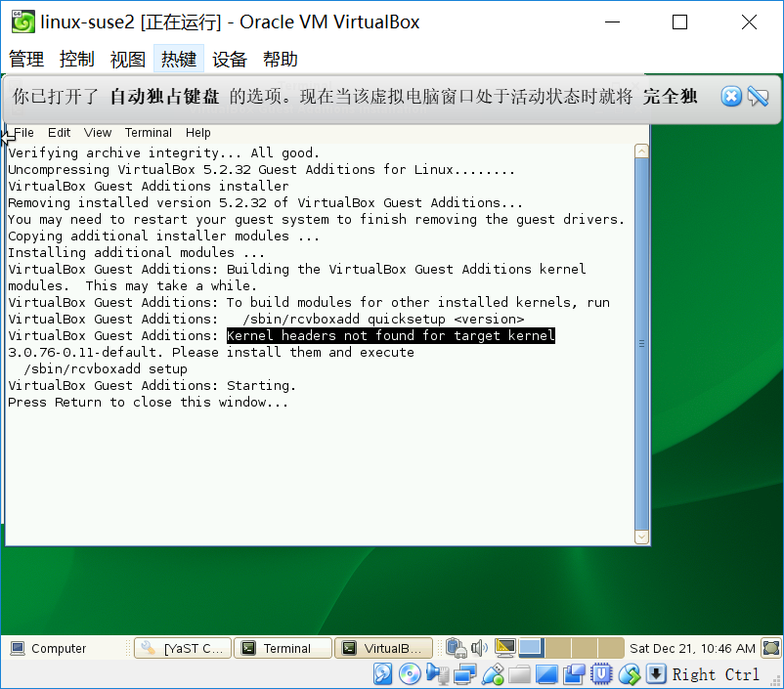Click the 'VirtualBox Guest Additions: Starting.' line

152,385
